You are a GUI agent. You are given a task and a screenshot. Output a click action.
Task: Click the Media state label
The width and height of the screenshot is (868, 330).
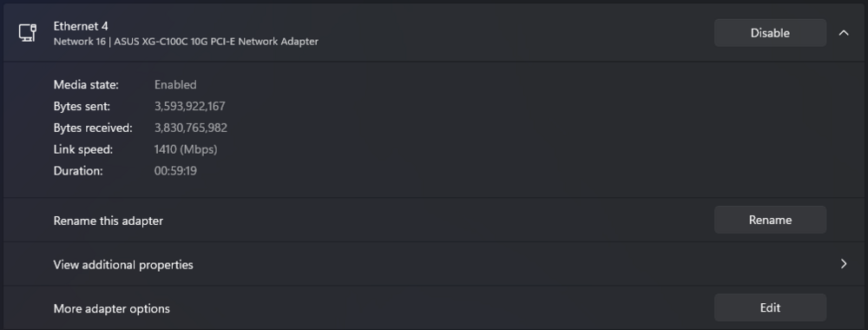(x=86, y=85)
